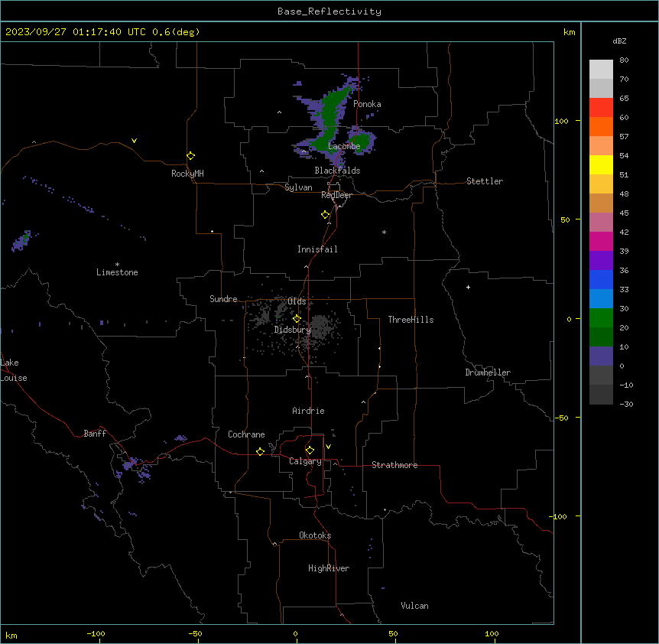The image size is (659, 644).
Task: Click the yellow marker south of RedDeer
Action: pyautogui.click(x=326, y=215)
